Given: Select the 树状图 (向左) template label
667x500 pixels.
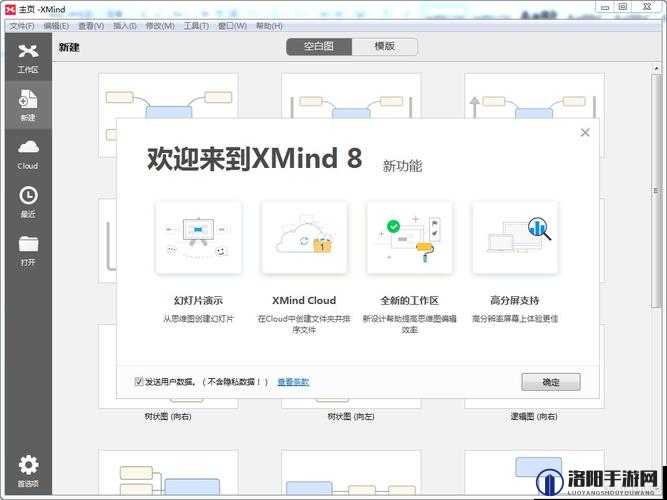Looking at the screenshot, I should coord(351,417).
